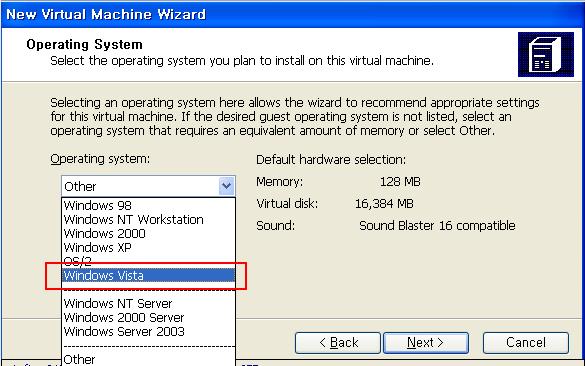Click the Operating System heading
The height and width of the screenshot is (366, 585).
[x=84, y=44]
